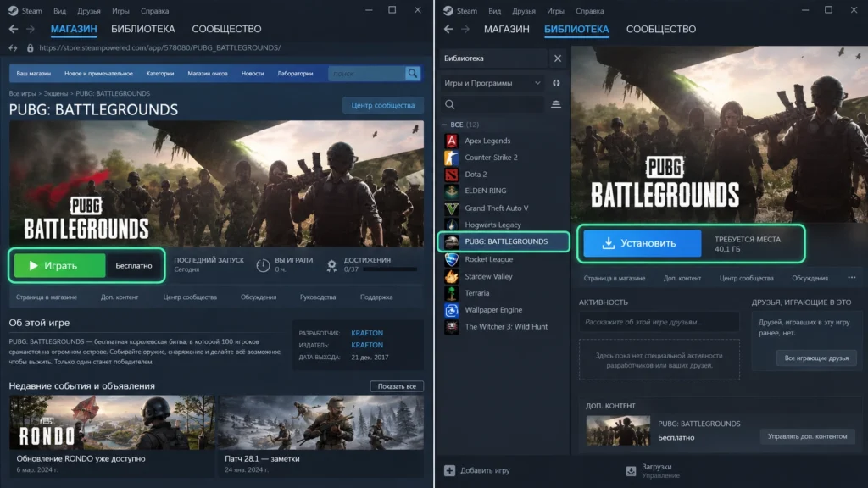The width and height of the screenshot is (868, 488).
Task: Go back using the right window's back arrow
Action: point(448,29)
